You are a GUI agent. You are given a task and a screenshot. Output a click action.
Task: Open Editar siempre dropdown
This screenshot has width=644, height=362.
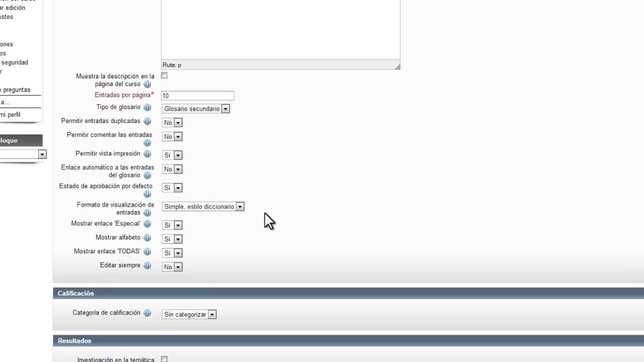[x=172, y=267]
